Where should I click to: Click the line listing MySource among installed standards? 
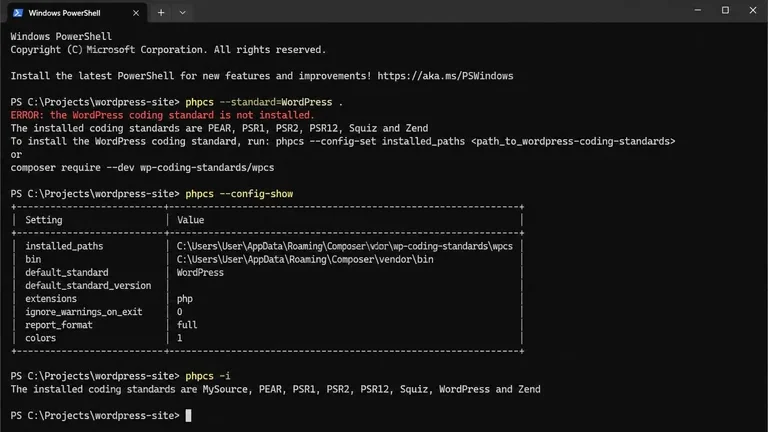tap(275, 389)
